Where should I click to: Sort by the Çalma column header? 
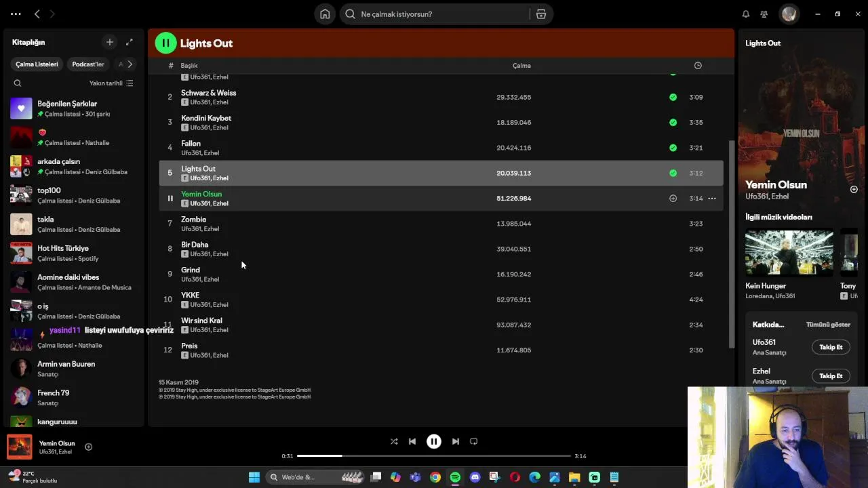(x=521, y=66)
